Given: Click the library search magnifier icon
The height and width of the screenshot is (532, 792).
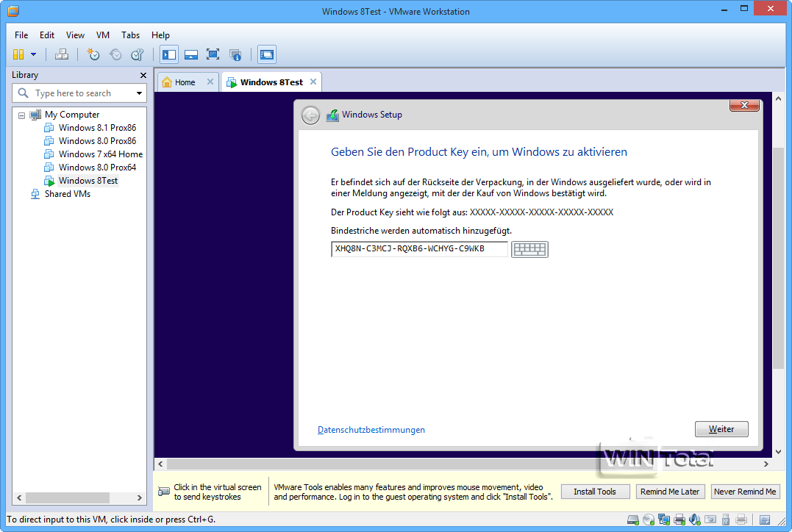Looking at the screenshot, I should (23, 93).
